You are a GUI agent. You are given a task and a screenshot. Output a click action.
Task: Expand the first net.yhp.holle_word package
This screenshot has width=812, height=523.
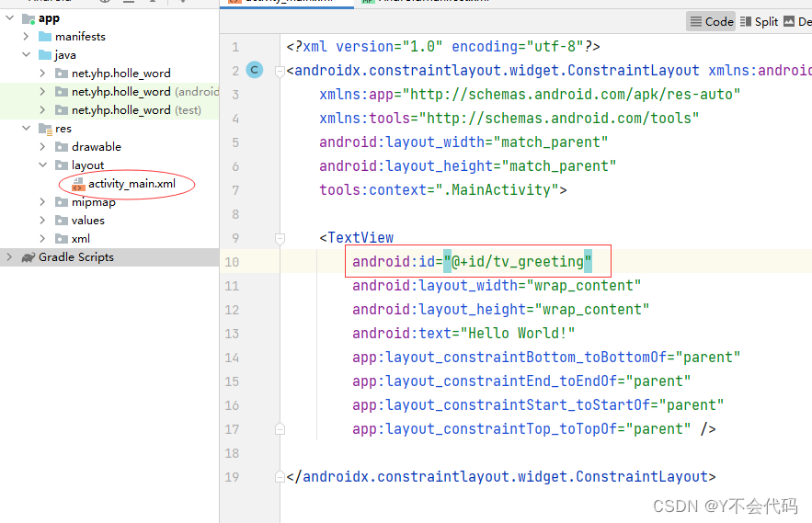tap(42, 73)
